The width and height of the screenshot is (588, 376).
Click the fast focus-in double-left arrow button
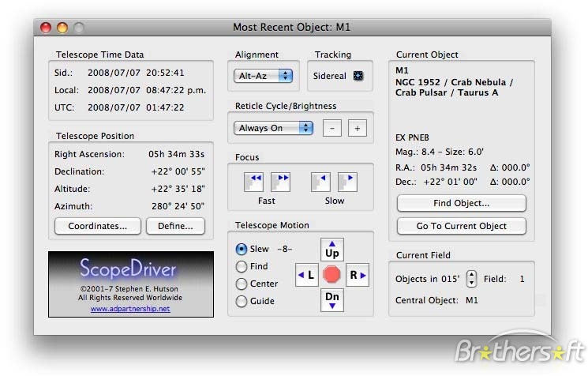point(253,182)
